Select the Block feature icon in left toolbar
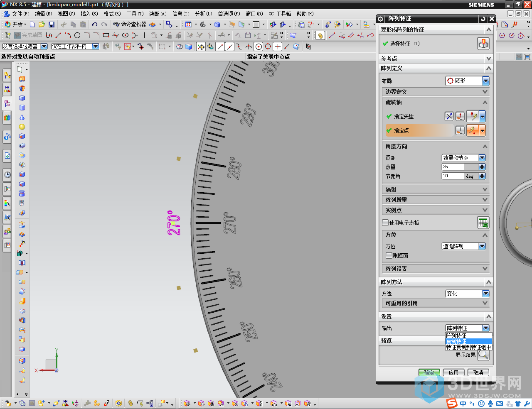 pyautogui.click(x=22, y=98)
